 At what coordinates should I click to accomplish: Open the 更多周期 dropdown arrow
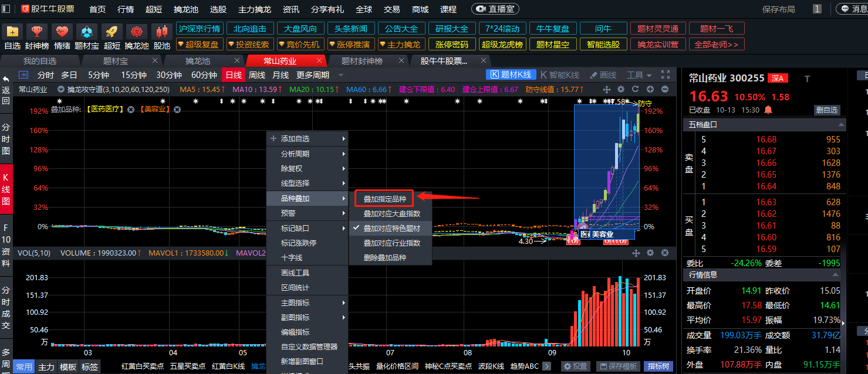(x=340, y=75)
